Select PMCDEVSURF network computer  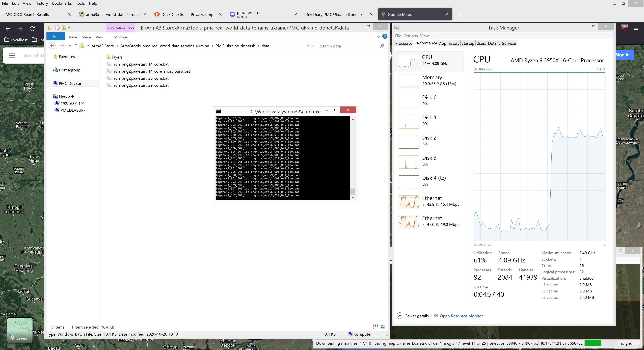70,110
